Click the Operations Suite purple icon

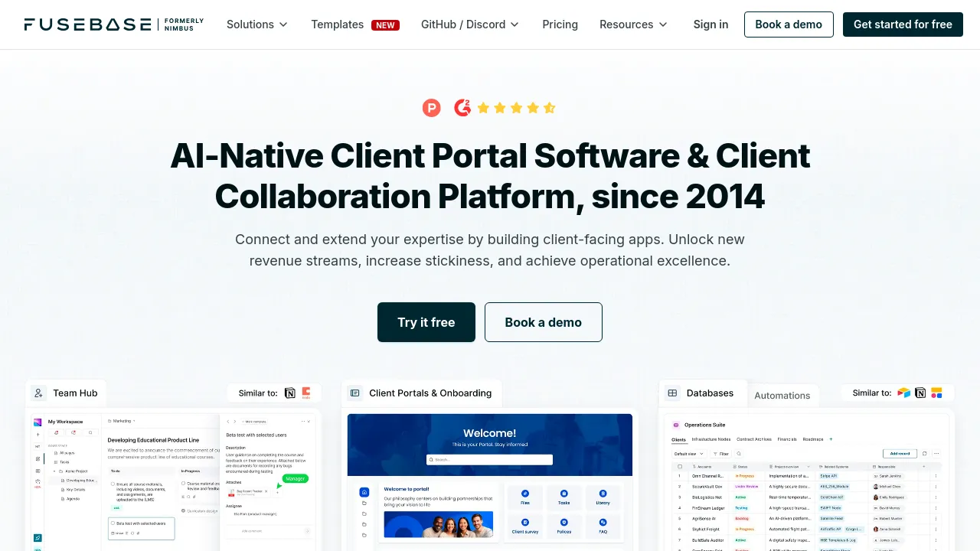pyautogui.click(x=676, y=425)
